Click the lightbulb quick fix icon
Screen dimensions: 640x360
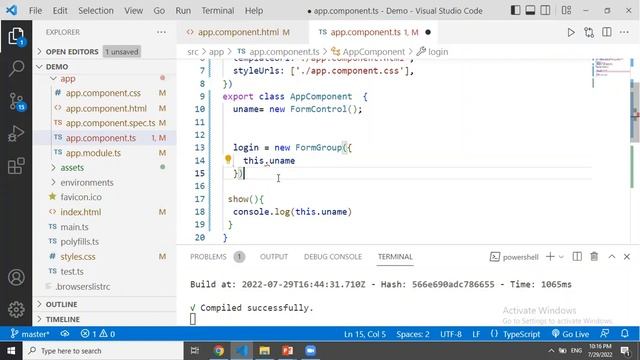(x=228, y=160)
